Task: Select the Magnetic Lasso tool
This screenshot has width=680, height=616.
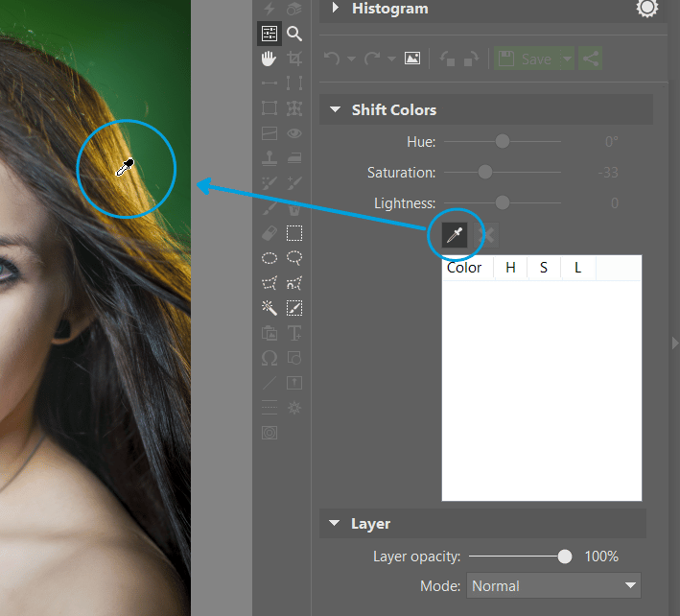Action: (294, 283)
